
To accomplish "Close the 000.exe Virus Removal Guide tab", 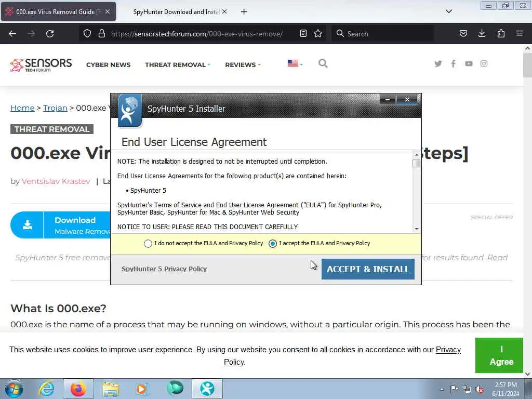I will [x=108, y=11].
